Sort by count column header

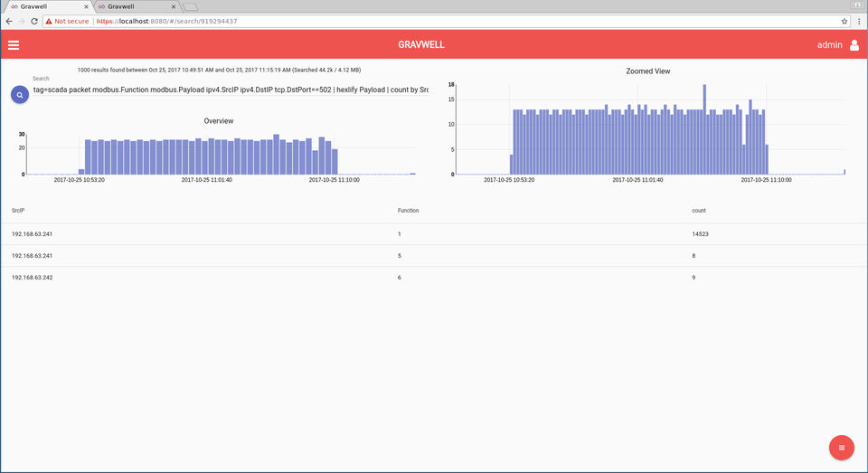[699, 211]
